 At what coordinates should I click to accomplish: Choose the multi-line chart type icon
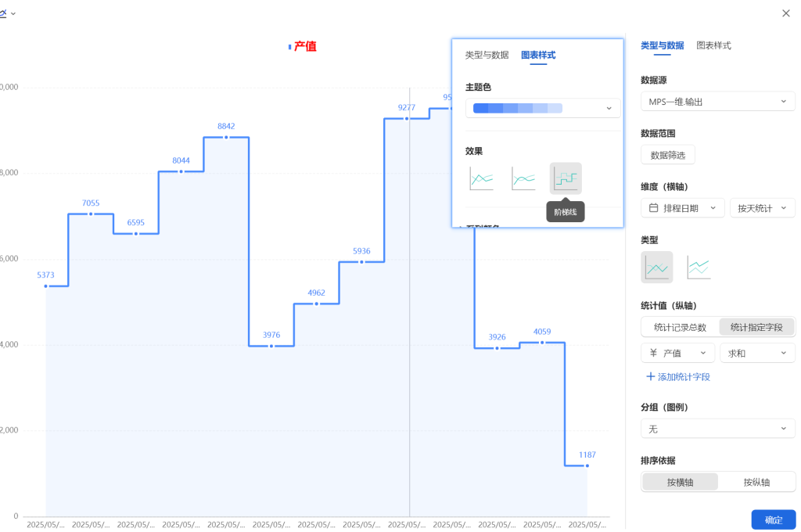click(699, 268)
